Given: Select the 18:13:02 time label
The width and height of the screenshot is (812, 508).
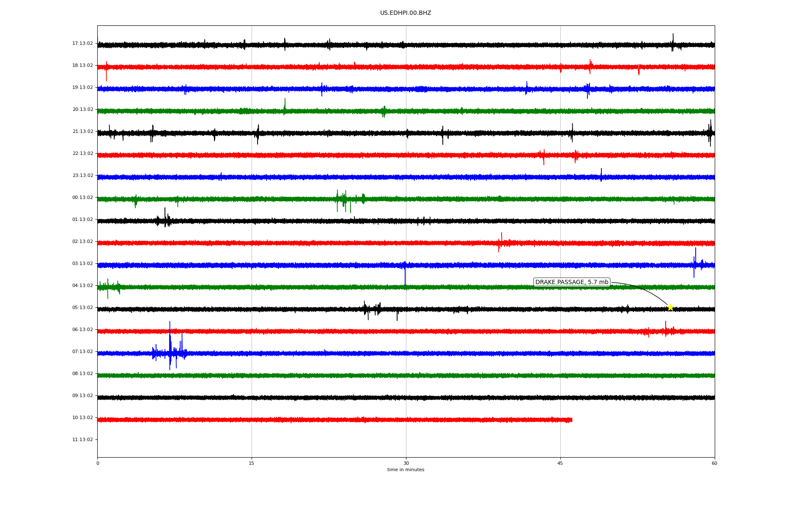Looking at the screenshot, I should pos(82,65).
